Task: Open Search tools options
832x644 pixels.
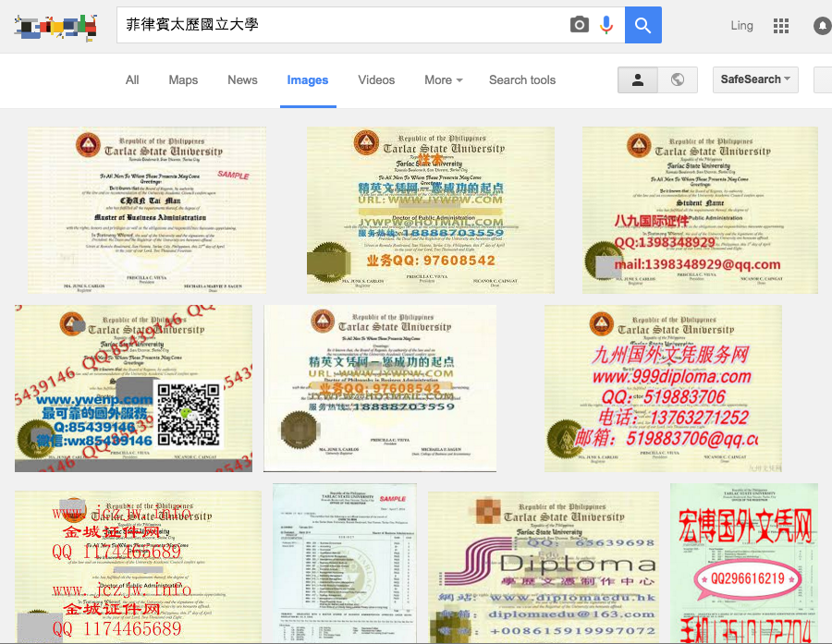Action: coord(522,80)
